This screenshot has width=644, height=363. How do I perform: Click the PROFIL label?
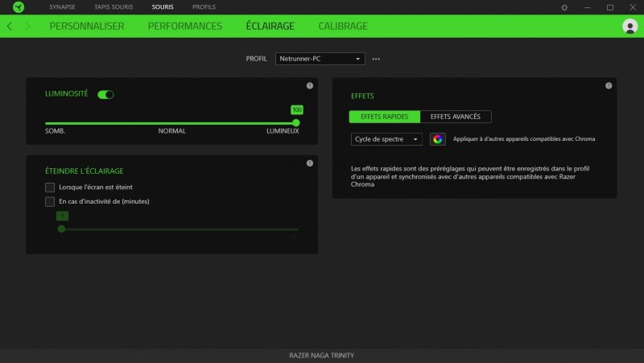(256, 59)
